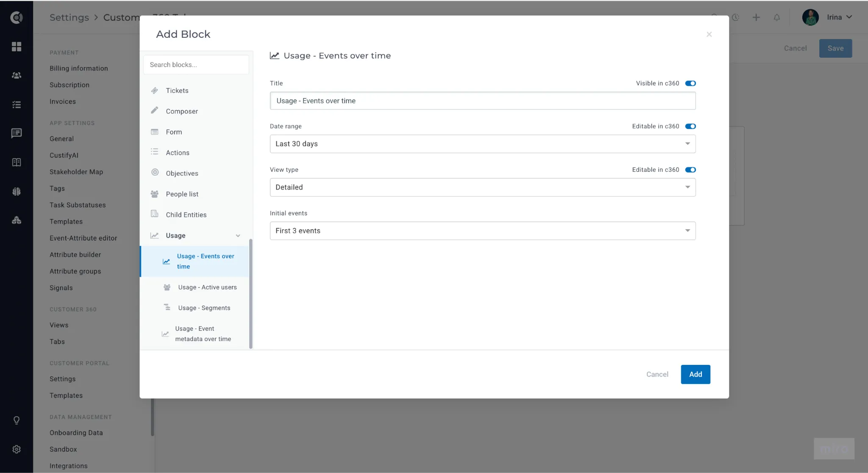Image resolution: width=868 pixels, height=473 pixels.
Task: Select Usage - Segments block
Action: point(195,308)
